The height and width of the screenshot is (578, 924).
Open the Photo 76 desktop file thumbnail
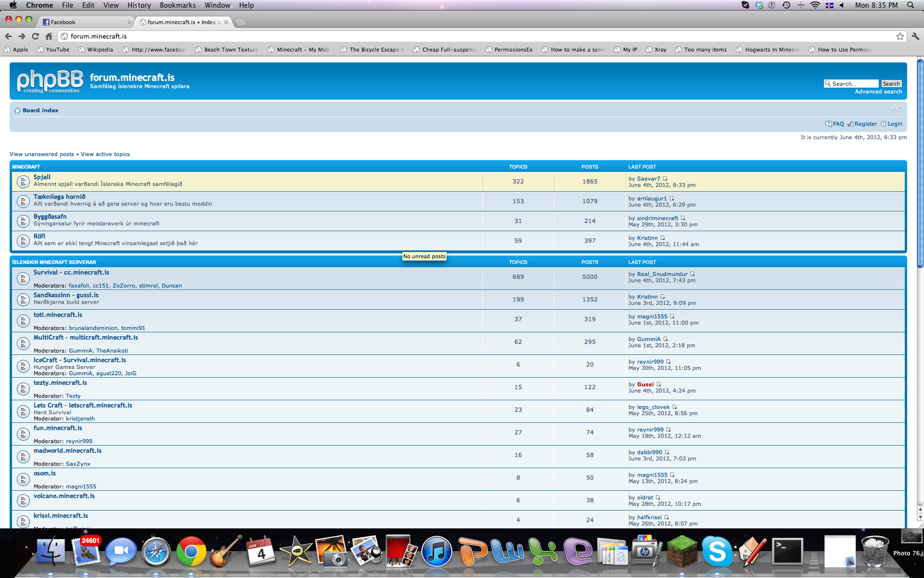911,536
